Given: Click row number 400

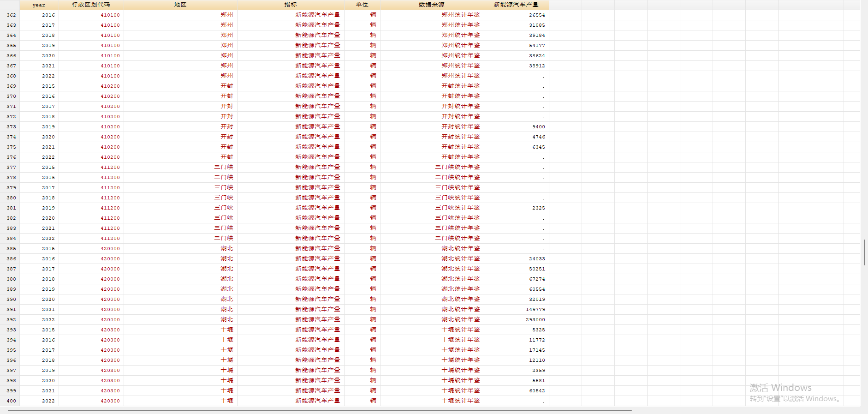Looking at the screenshot, I should coord(11,401).
